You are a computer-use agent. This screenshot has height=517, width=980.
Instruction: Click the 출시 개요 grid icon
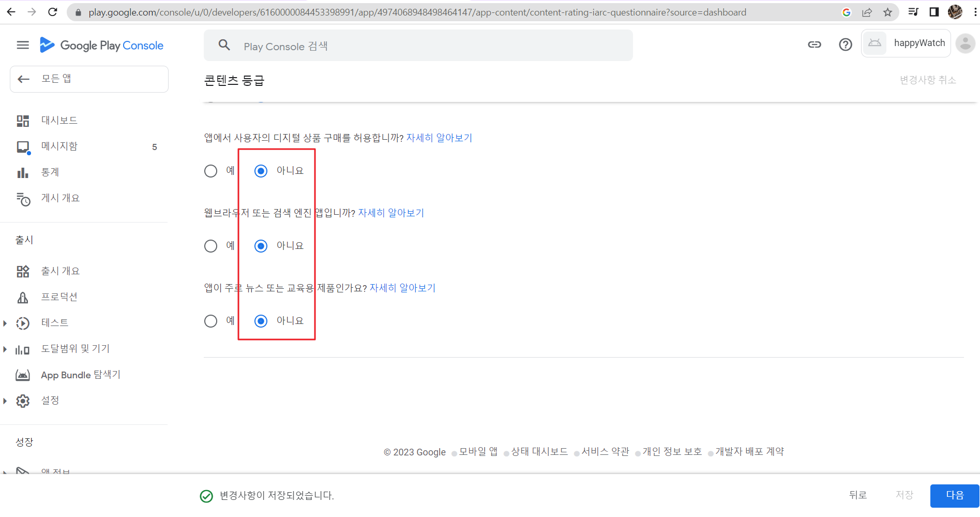pyautogui.click(x=23, y=271)
